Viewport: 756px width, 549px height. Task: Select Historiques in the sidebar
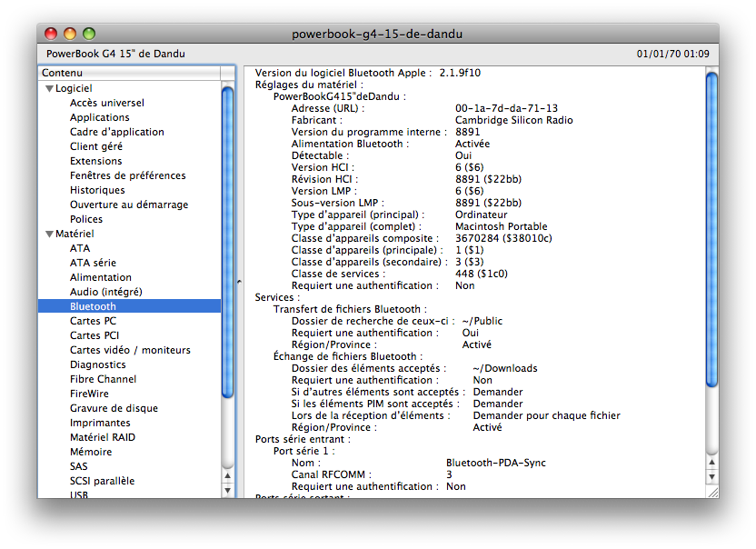point(97,190)
